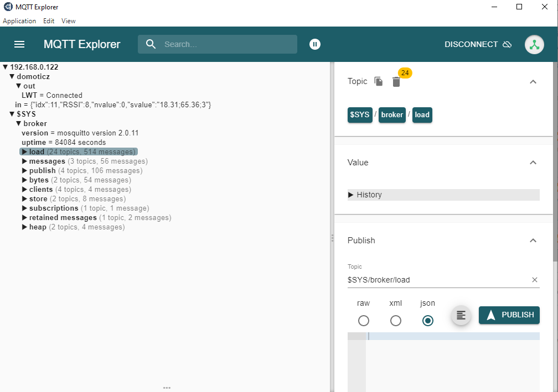Collapse the Topic panel chevron
Viewport: 558px width, 392px height.
533,82
